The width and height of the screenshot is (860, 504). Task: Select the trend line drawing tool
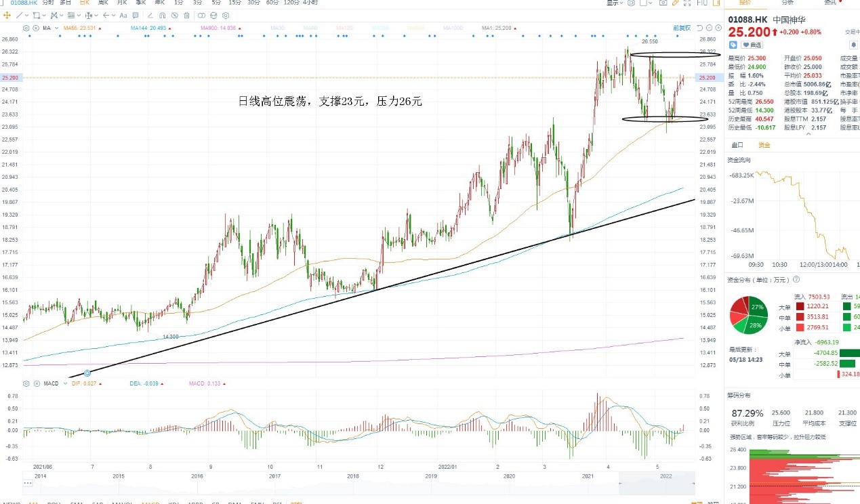(x=19, y=15)
